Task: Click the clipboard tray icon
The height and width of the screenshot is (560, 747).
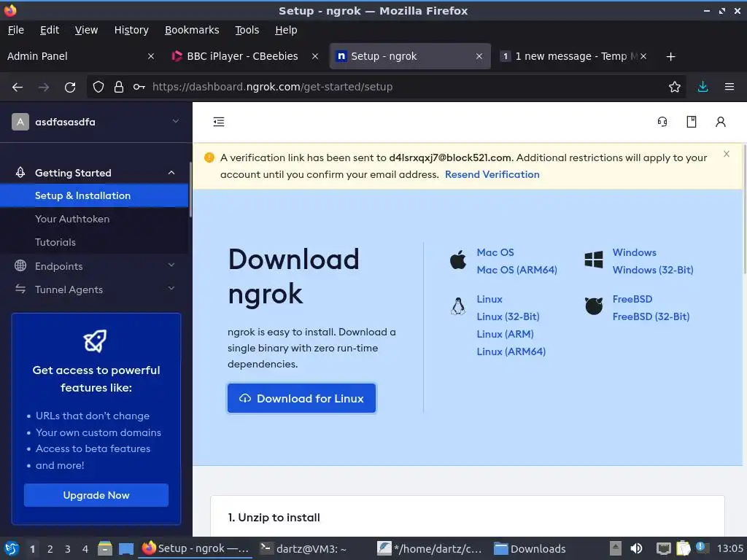Action: pos(683,548)
